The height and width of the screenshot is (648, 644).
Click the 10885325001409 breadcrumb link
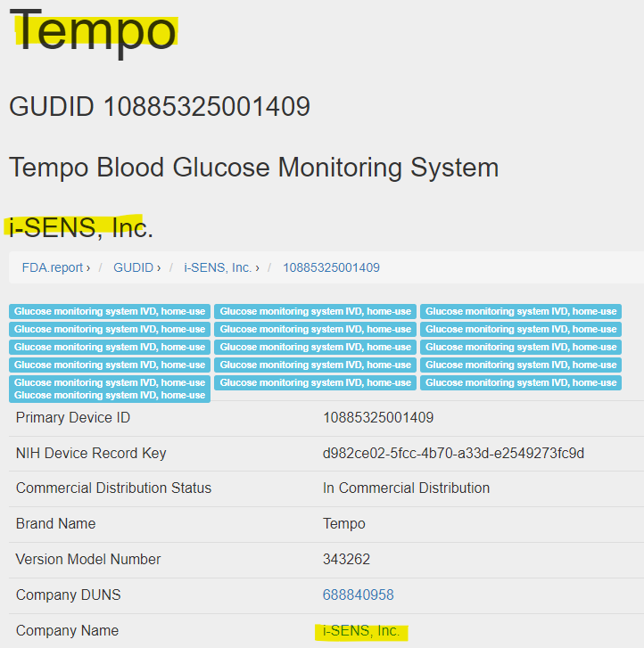click(x=331, y=267)
